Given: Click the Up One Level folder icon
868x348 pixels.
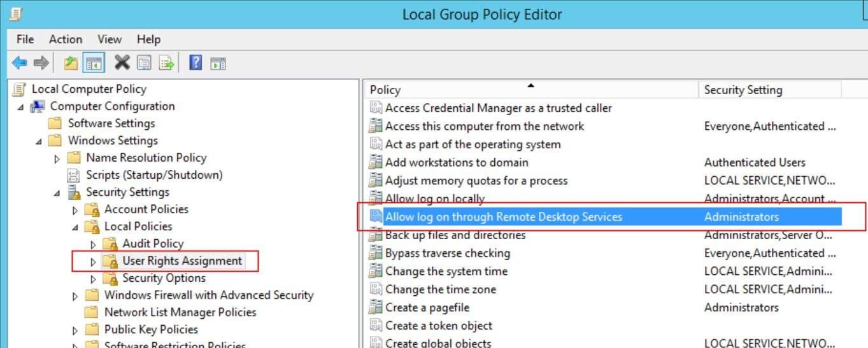Looking at the screenshot, I should (x=71, y=63).
